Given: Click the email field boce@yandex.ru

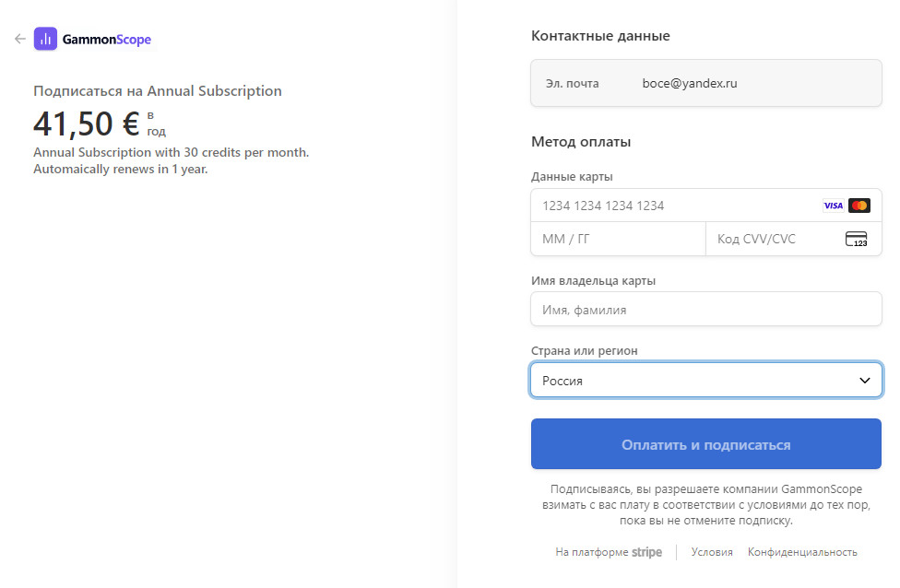Looking at the screenshot, I should pyautogui.click(x=706, y=83).
